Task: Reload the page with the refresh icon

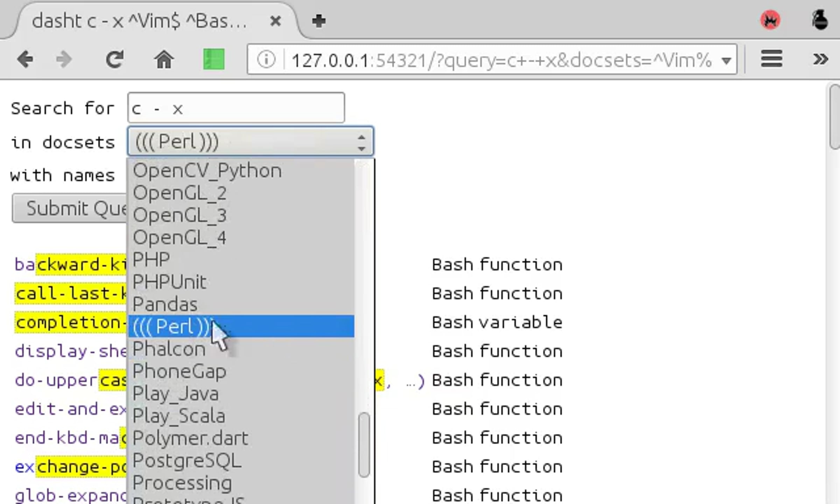Action: (x=115, y=59)
